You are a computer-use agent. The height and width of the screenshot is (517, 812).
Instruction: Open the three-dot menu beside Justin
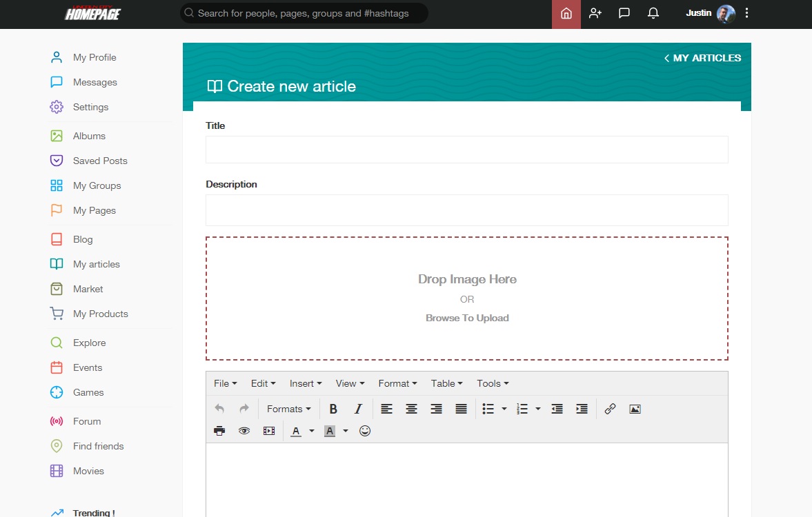(746, 13)
